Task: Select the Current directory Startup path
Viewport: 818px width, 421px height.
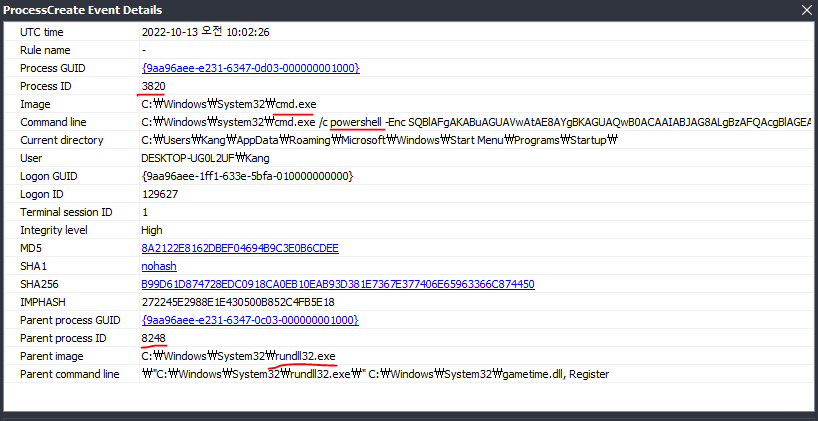Action: click(379, 140)
